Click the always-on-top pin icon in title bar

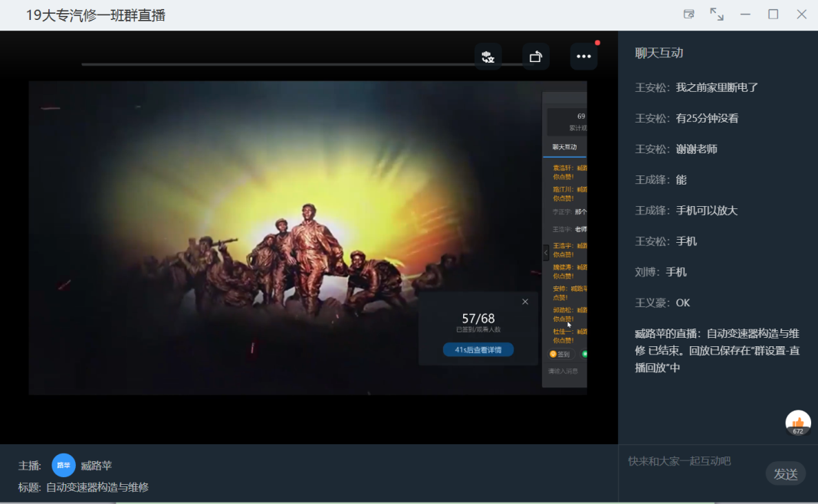(689, 15)
